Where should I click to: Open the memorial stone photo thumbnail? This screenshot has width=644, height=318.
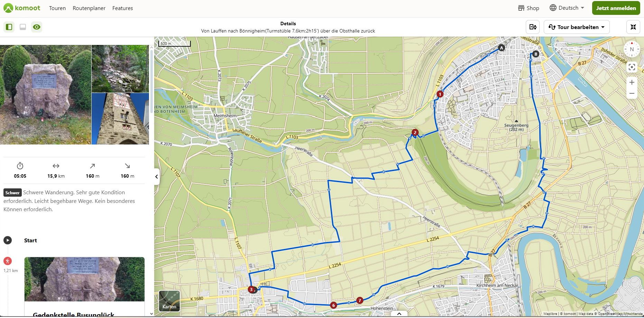click(x=45, y=94)
